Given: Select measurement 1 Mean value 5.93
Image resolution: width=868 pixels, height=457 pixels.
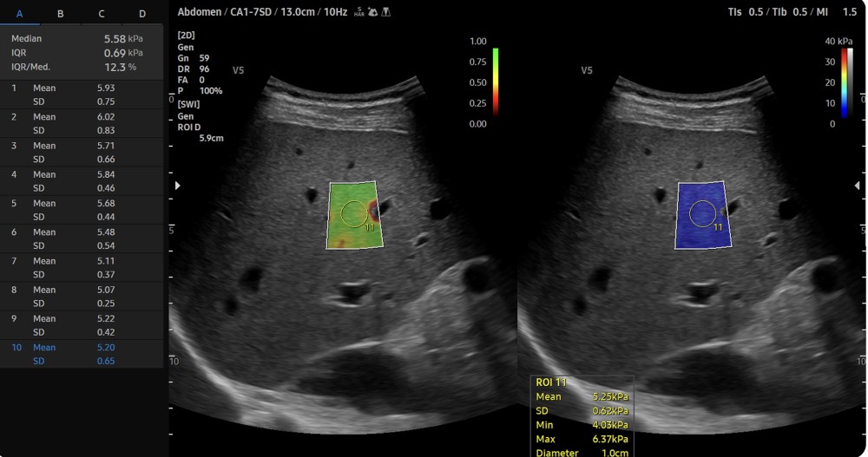Looking at the screenshot, I should click(x=106, y=88).
